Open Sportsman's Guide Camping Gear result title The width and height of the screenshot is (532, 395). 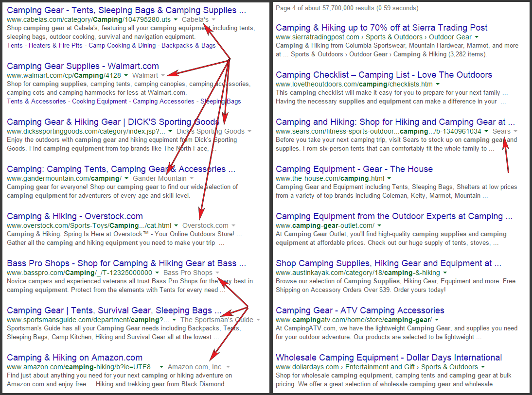114,310
